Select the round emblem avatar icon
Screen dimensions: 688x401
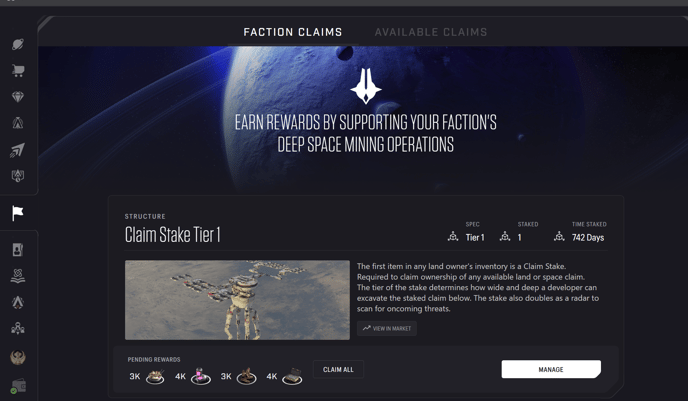pyautogui.click(x=18, y=357)
